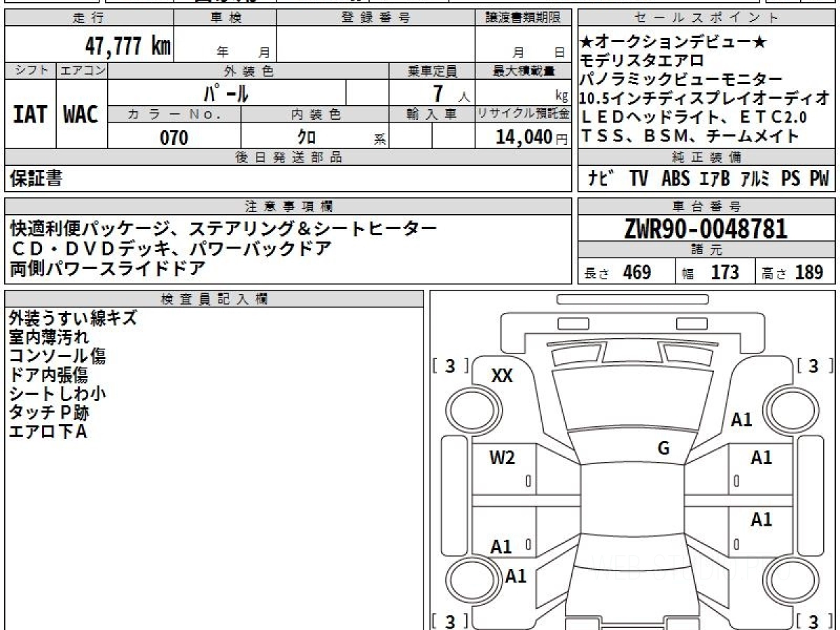Click the 外装うすい線キズ inspector note

pos(73,318)
